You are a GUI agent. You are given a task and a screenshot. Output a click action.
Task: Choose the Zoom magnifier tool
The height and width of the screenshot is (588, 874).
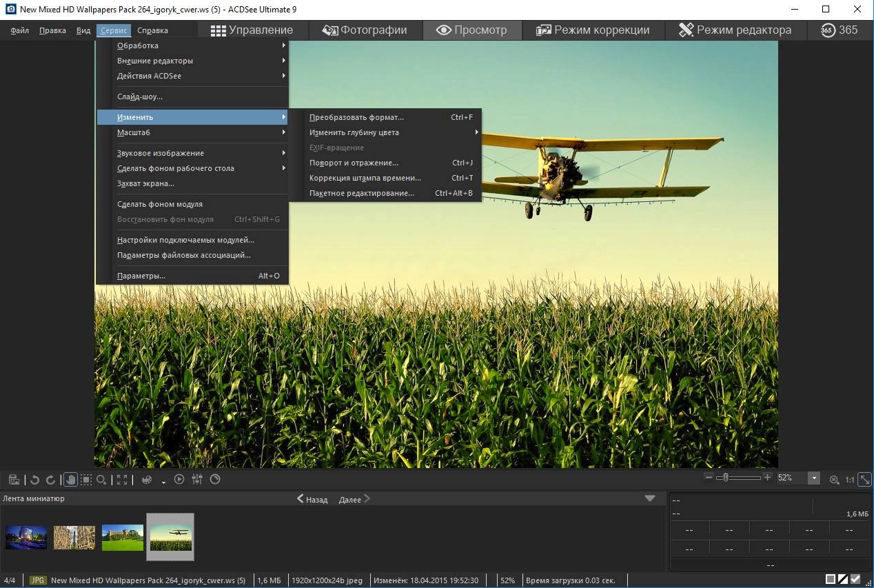(101, 479)
